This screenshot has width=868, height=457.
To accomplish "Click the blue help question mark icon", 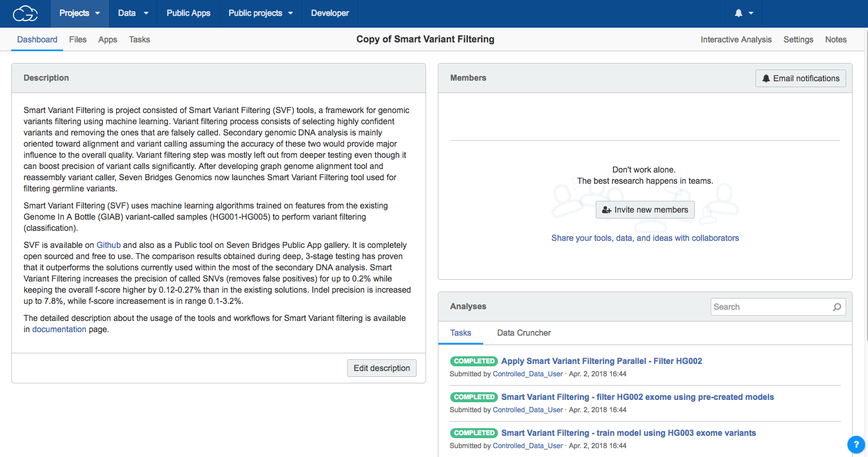I will 856,445.
